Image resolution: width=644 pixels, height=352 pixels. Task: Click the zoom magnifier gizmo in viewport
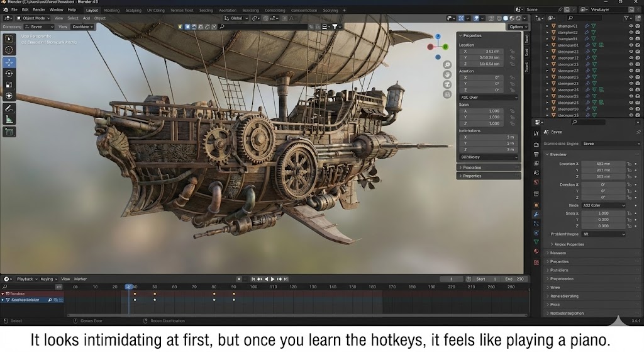pos(447,65)
